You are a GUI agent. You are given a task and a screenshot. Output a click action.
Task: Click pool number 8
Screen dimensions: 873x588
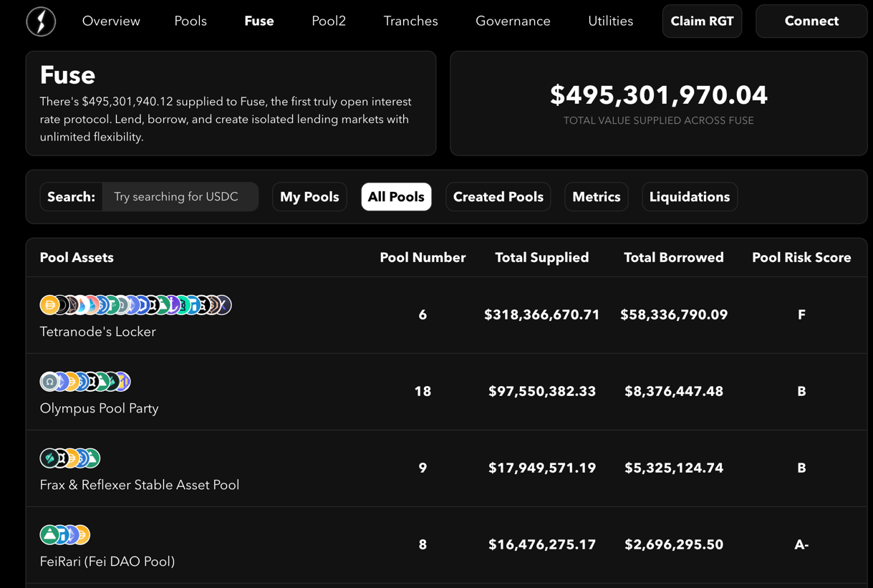(423, 545)
